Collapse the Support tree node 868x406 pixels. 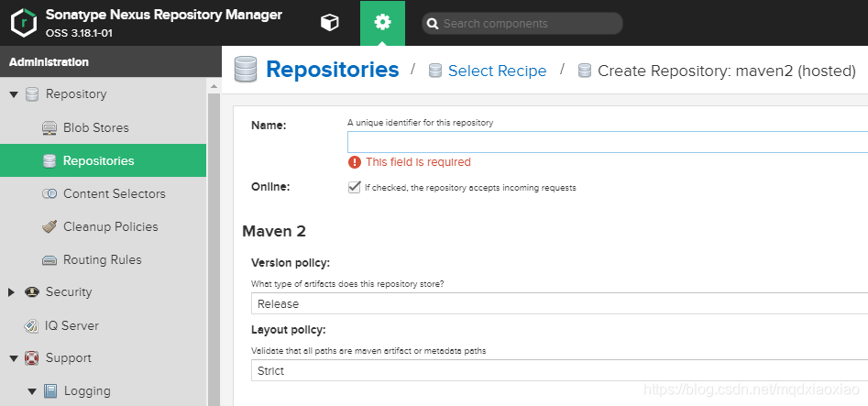pyautogui.click(x=13, y=359)
